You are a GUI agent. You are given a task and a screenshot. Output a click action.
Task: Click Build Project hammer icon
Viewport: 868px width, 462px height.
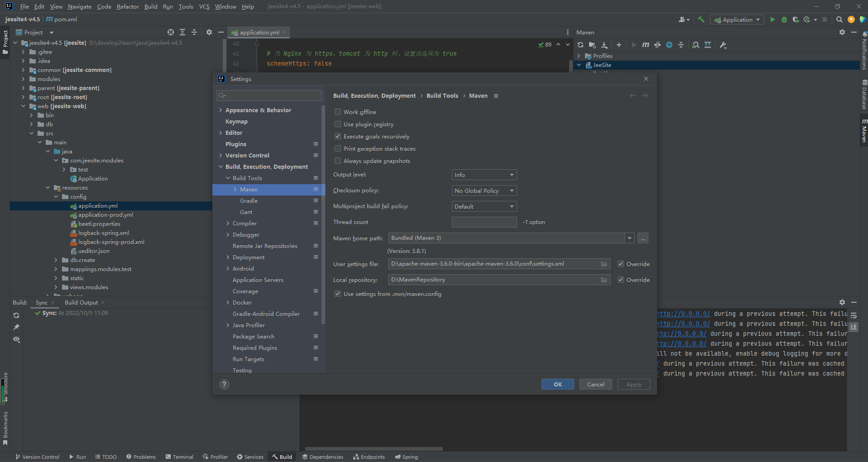pyautogui.click(x=701, y=19)
